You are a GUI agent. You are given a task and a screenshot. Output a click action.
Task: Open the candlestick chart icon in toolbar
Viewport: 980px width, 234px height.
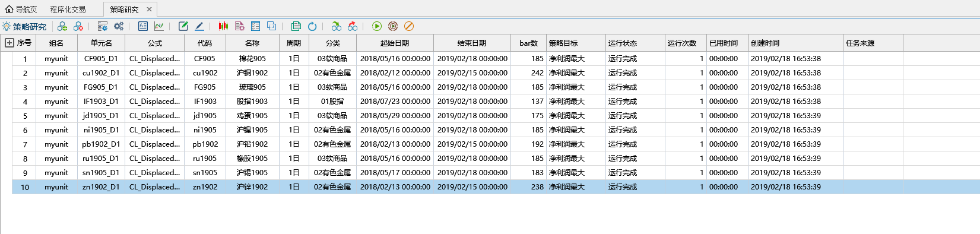(x=223, y=26)
